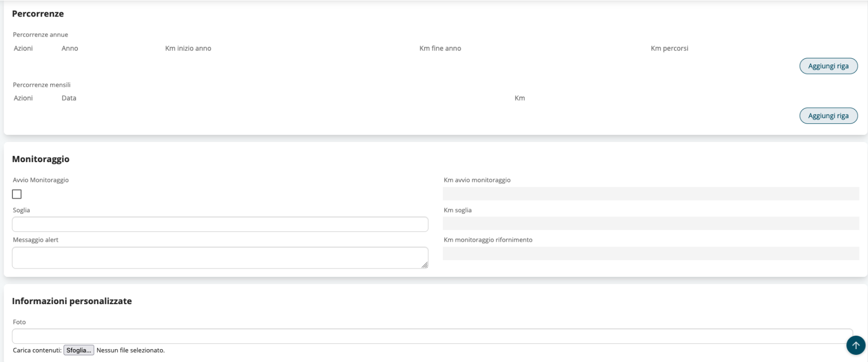Click the Km soglia readonly field

pos(651,224)
